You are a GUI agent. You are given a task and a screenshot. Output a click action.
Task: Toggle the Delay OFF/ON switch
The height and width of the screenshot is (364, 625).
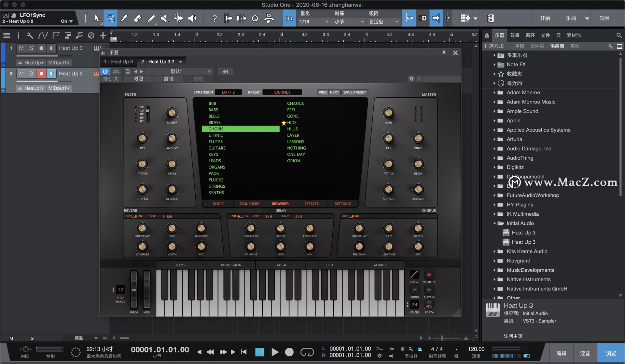[240, 216]
